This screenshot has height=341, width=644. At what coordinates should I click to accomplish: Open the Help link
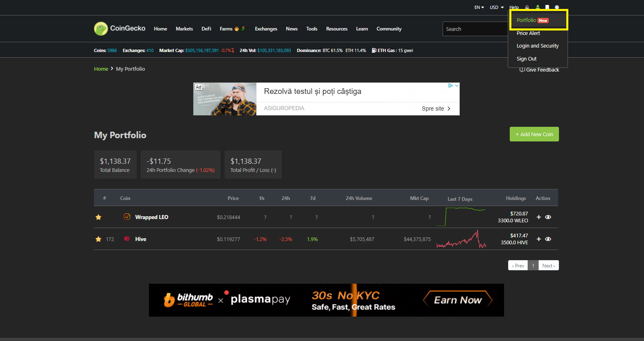(x=514, y=7)
